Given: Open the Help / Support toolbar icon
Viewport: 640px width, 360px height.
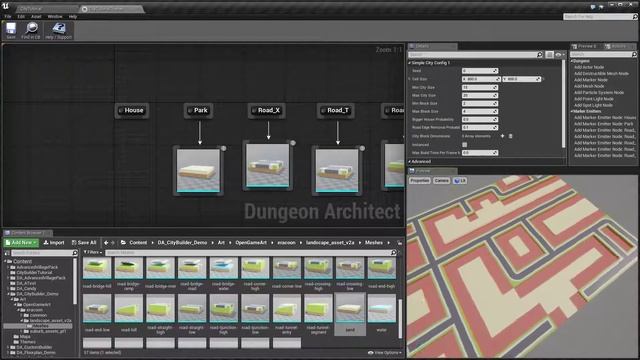Looking at the screenshot, I should pyautogui.click(x=59, y=29).
